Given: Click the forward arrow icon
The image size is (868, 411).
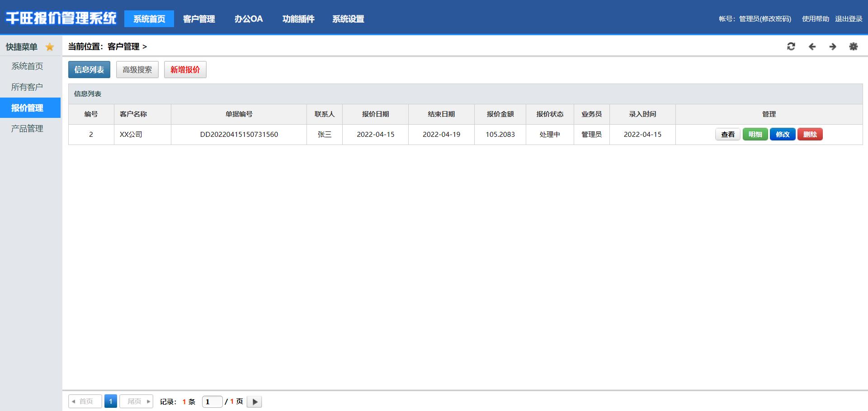Looking at the screenshot, I should [832, 47].
